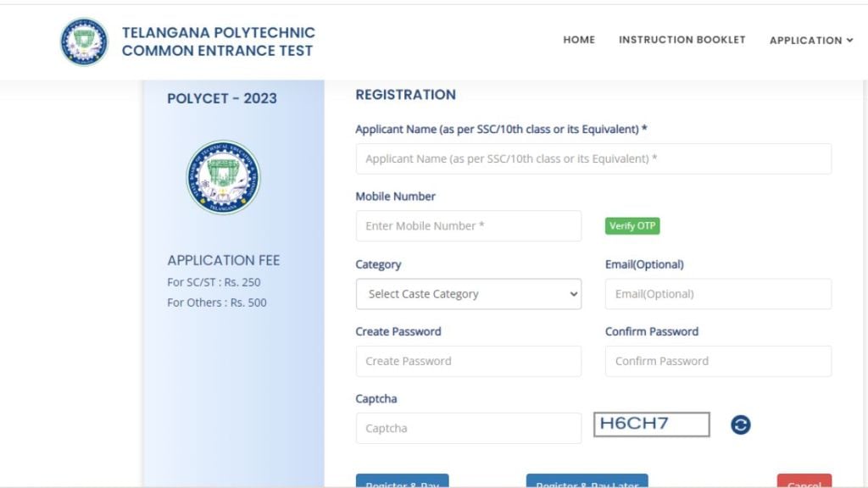Click the POLYCET - 2023 sidebar heading
Viewport: 868px width, 488px height.
222,98
